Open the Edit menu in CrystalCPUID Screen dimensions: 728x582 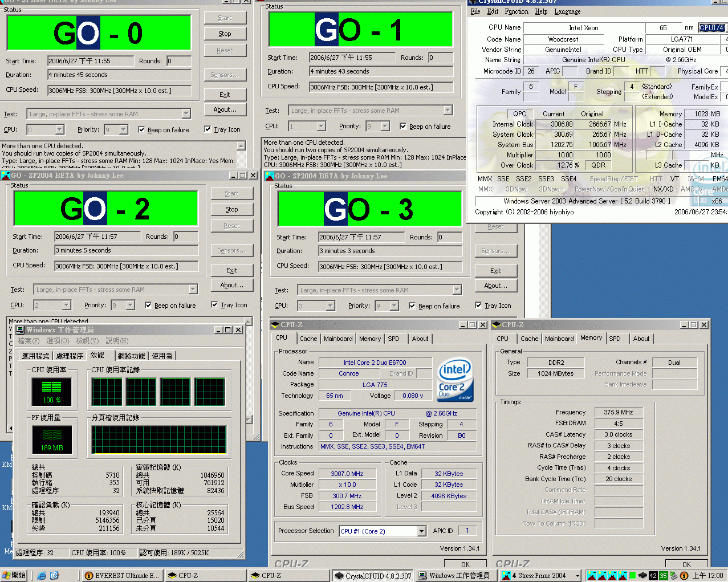493,11
